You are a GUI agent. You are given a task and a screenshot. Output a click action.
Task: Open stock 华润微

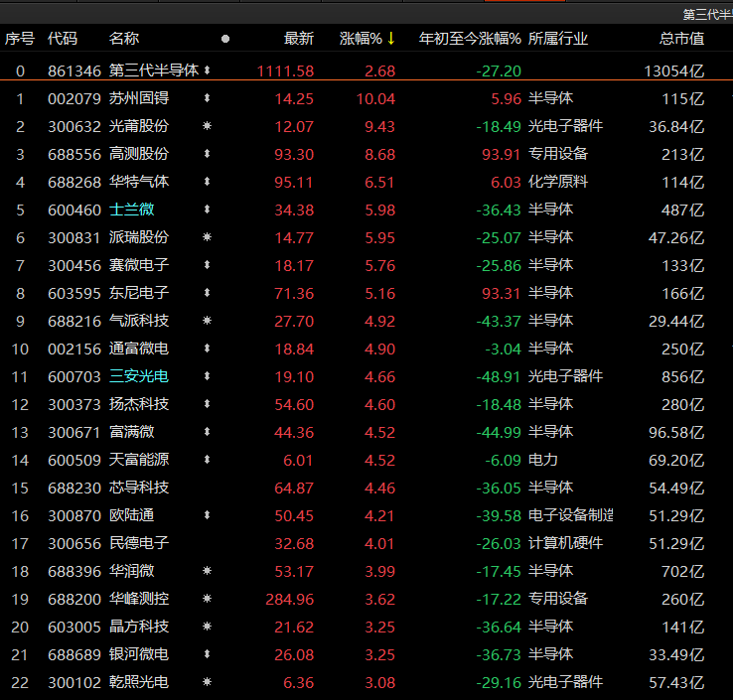[x=131, y=571]
